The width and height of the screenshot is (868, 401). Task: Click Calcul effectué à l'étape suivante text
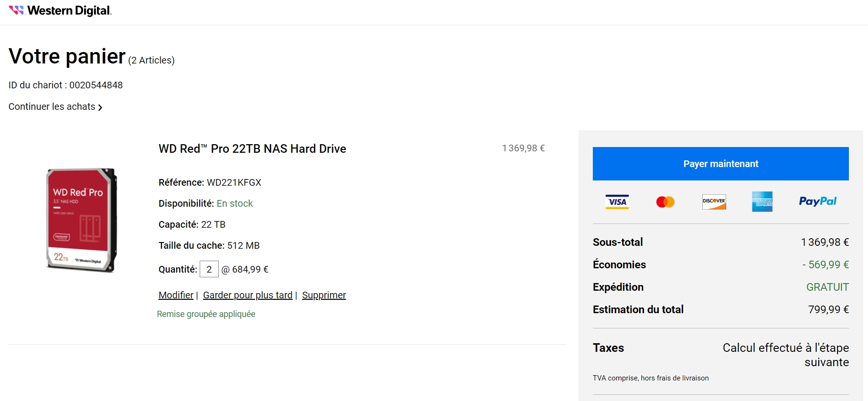pos(786,355)
